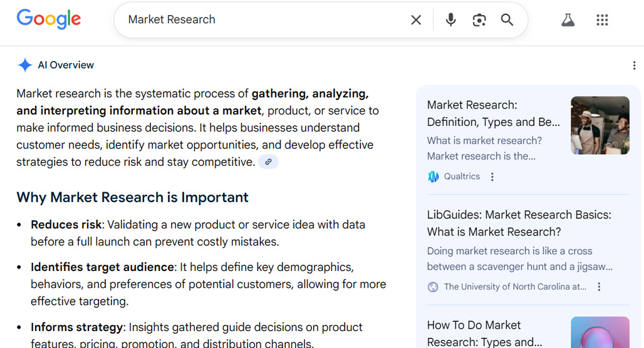Open Market Research: Definition, Types article
This screenshot has width=644, height=348.
pos(493,113)
